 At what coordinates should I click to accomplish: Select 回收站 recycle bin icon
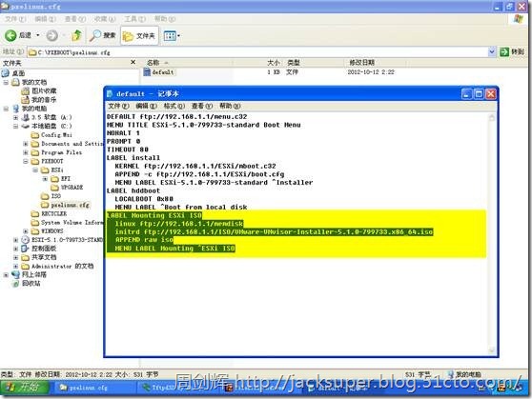pyautogui.click(x=15, y=284)
